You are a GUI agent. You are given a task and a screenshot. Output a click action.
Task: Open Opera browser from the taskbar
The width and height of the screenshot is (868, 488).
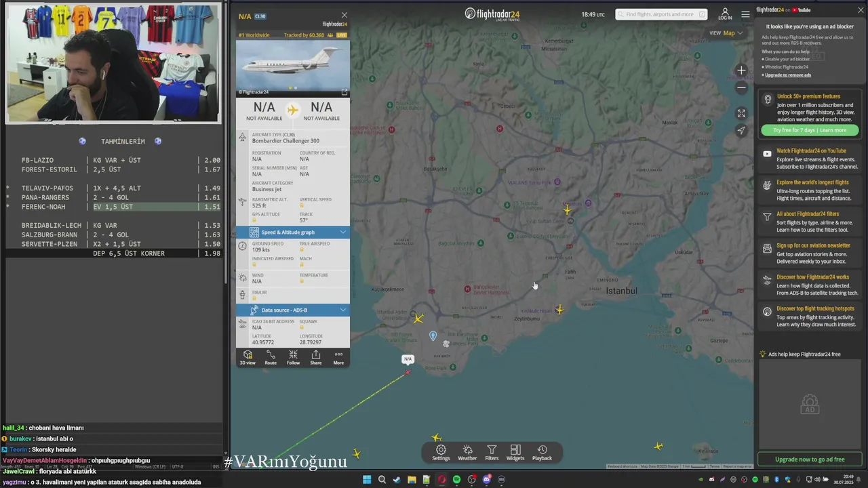point(441,479)
